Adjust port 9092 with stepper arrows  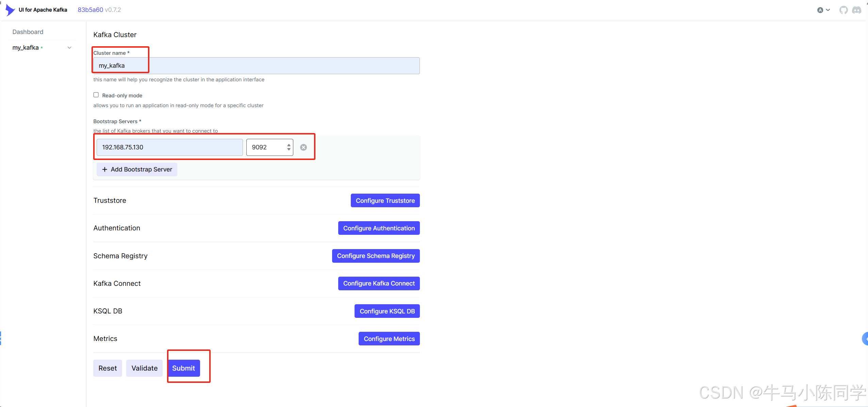[x=289, y=147]
